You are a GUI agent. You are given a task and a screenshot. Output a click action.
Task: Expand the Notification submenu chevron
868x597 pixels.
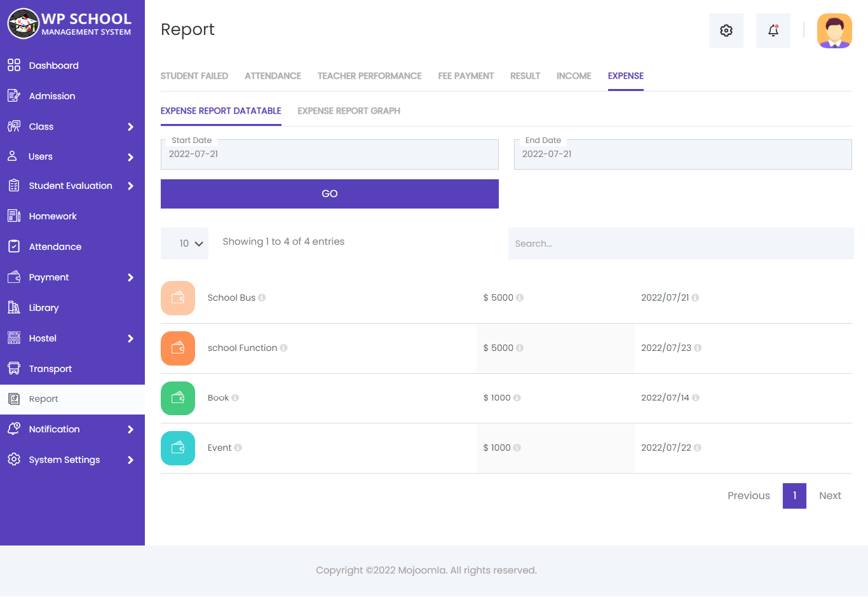(x=130, y=429)
